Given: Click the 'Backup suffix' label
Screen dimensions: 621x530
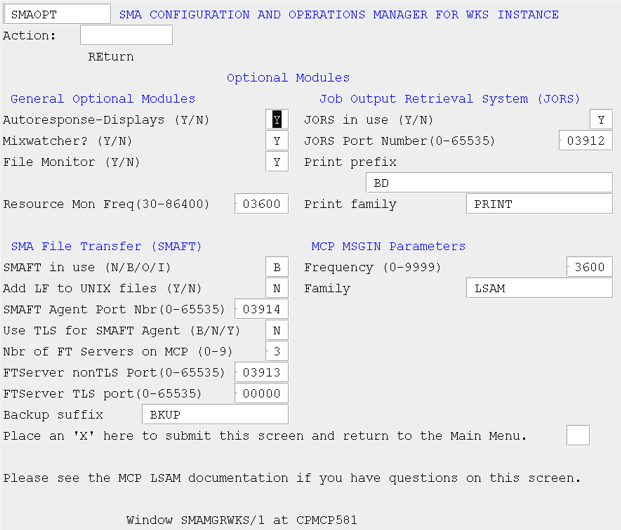Looking at the screenshot, I should [53, 415].
